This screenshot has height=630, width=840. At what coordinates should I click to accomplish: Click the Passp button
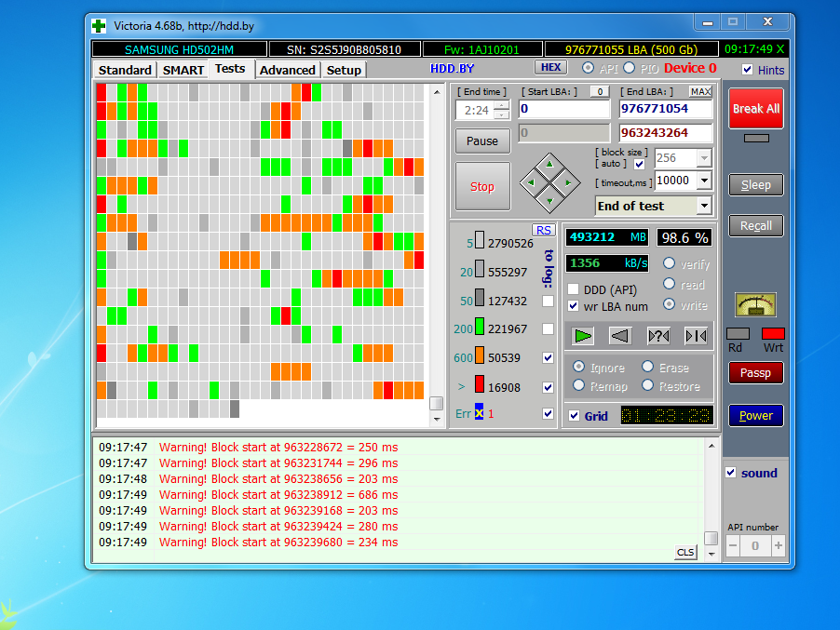click(x=756, y=373)
